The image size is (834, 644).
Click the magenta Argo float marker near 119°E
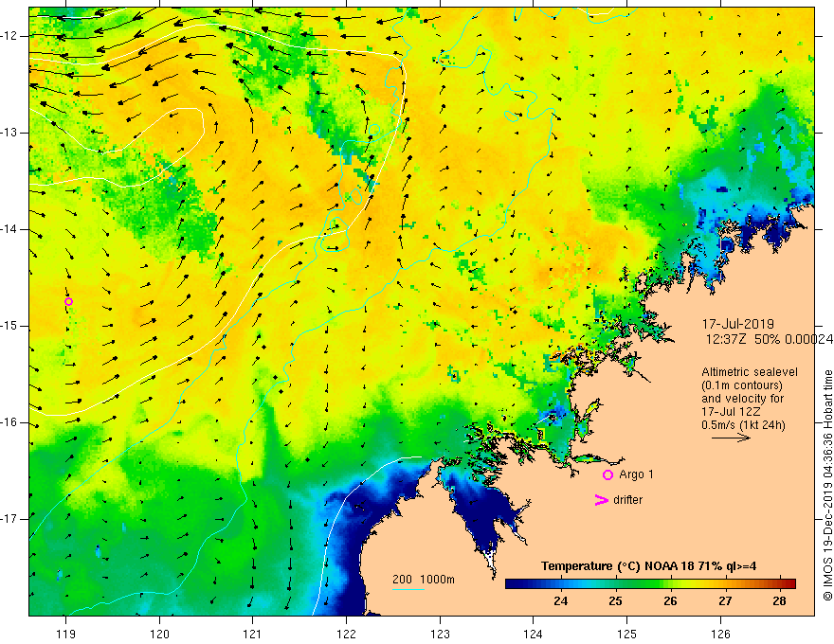68,302
